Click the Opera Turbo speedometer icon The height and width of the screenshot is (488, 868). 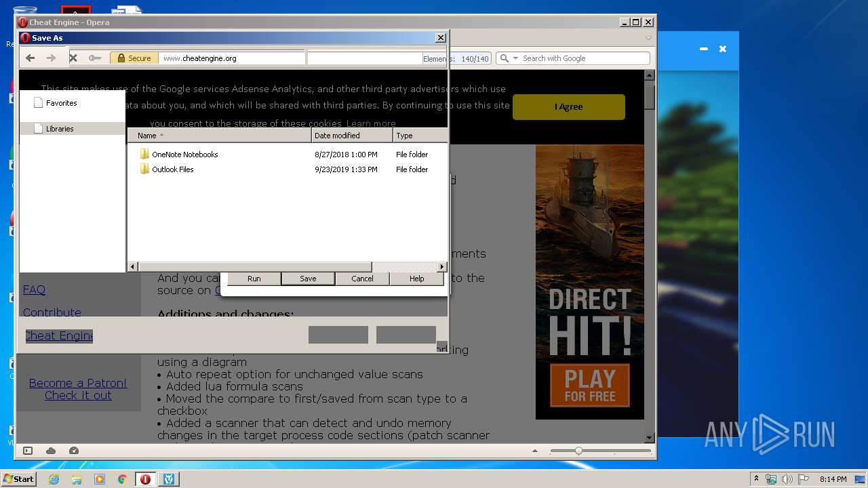pyautogui.click(x=74, y=451)
